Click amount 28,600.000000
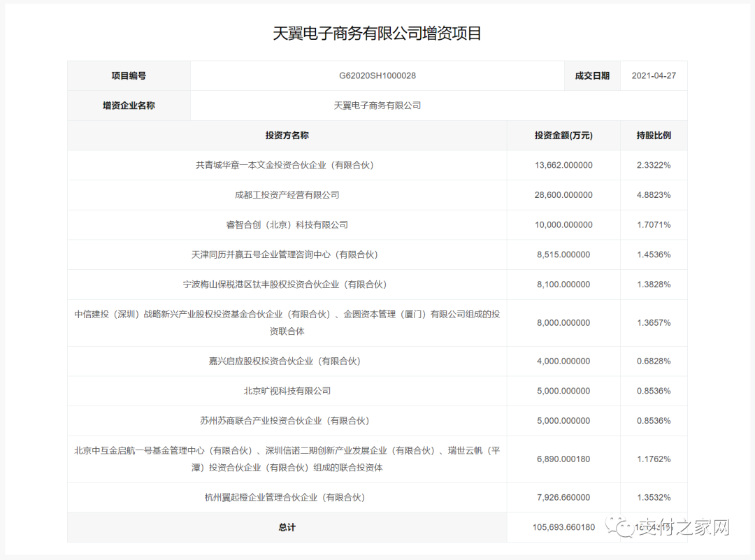The width and height of the screenshot is (755, 560). (x=563, y=195)
